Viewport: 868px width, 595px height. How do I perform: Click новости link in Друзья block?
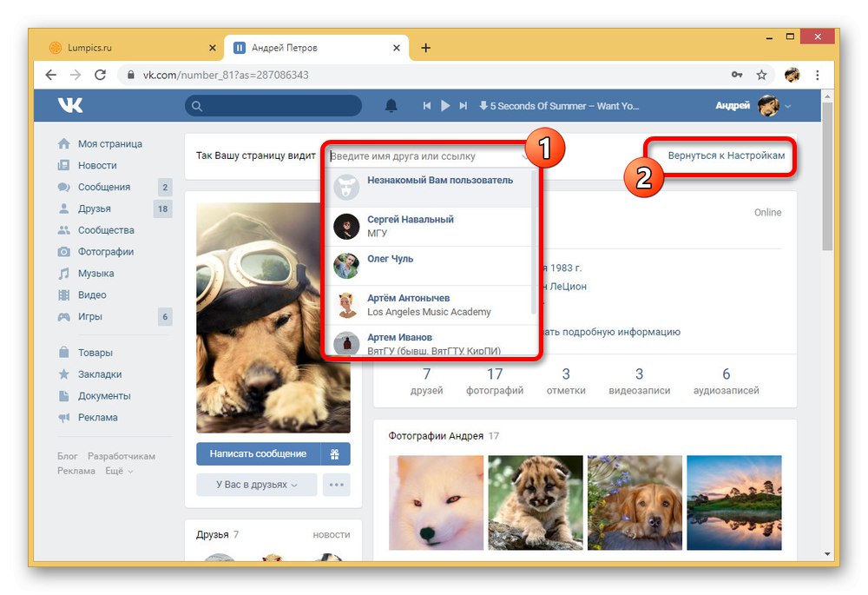[x=331, y=534]
